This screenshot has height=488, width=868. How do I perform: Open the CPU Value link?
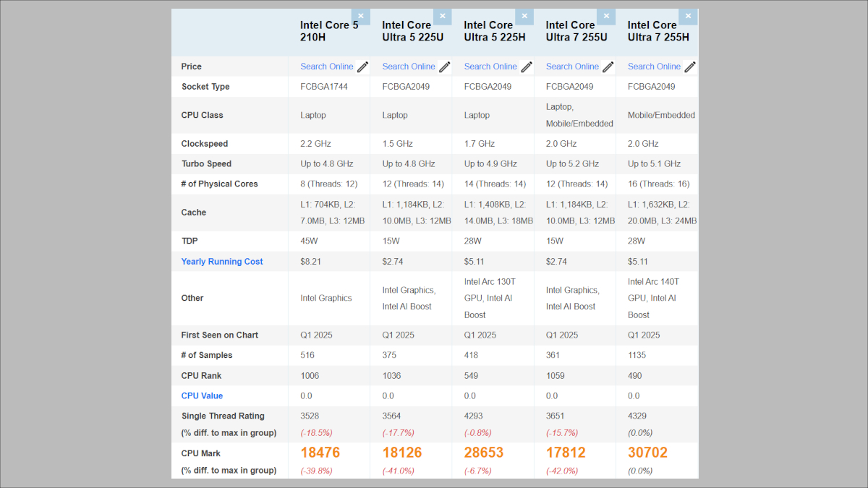pyautogui.click(x=202, y=396)
